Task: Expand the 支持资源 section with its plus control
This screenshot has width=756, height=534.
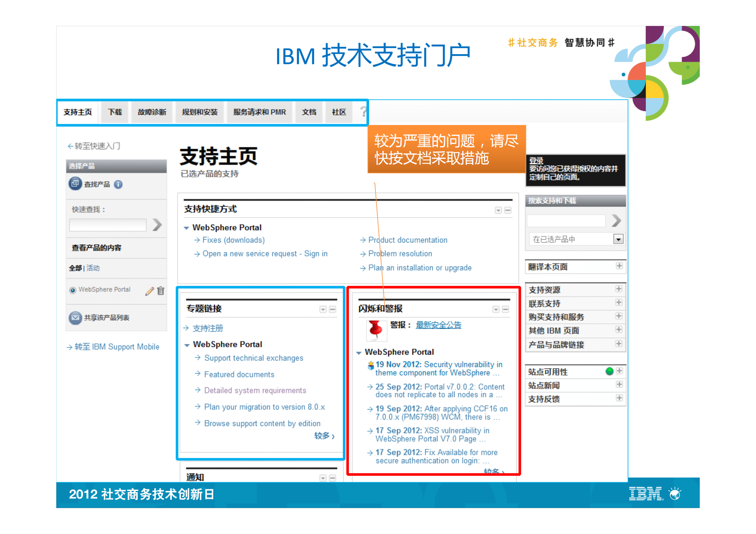Action: [619, 289]
